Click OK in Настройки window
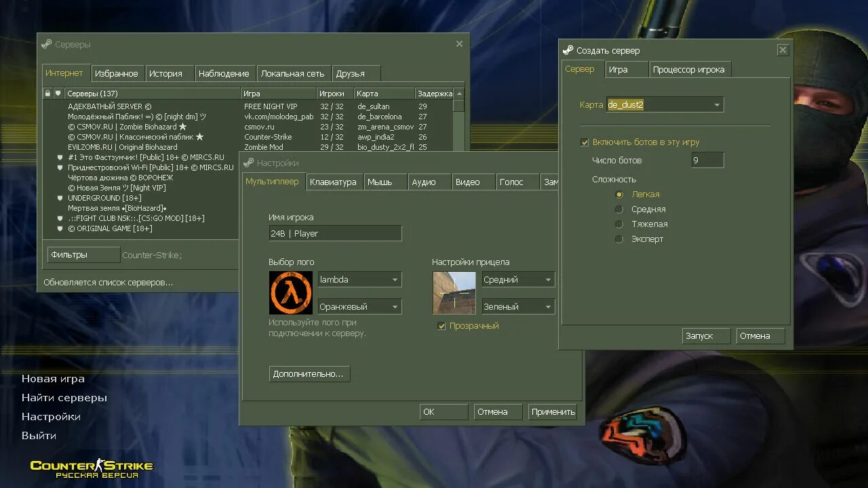868x488 pixels. point(443,411)
